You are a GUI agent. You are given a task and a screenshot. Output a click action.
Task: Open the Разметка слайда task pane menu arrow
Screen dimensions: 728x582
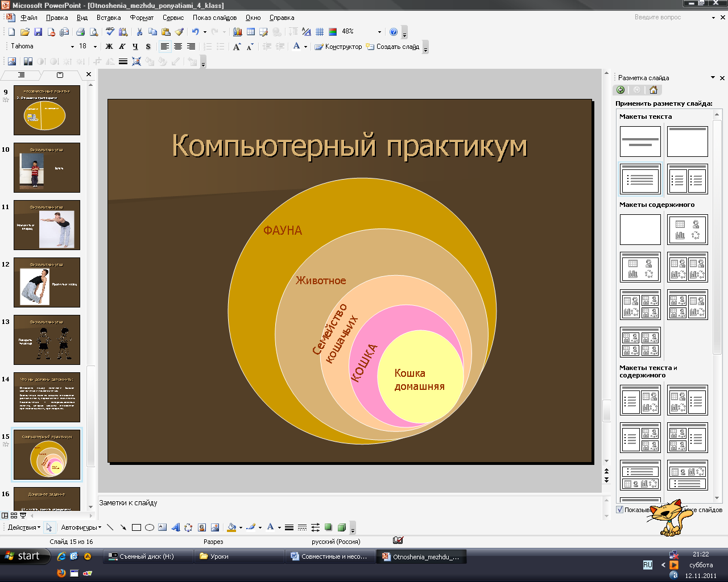pos(713,78)
